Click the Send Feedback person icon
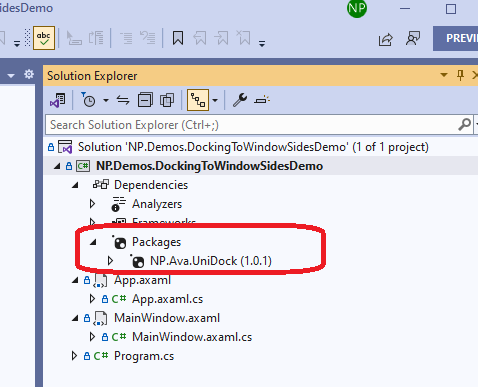478x387 pixels. pos(413,39)
